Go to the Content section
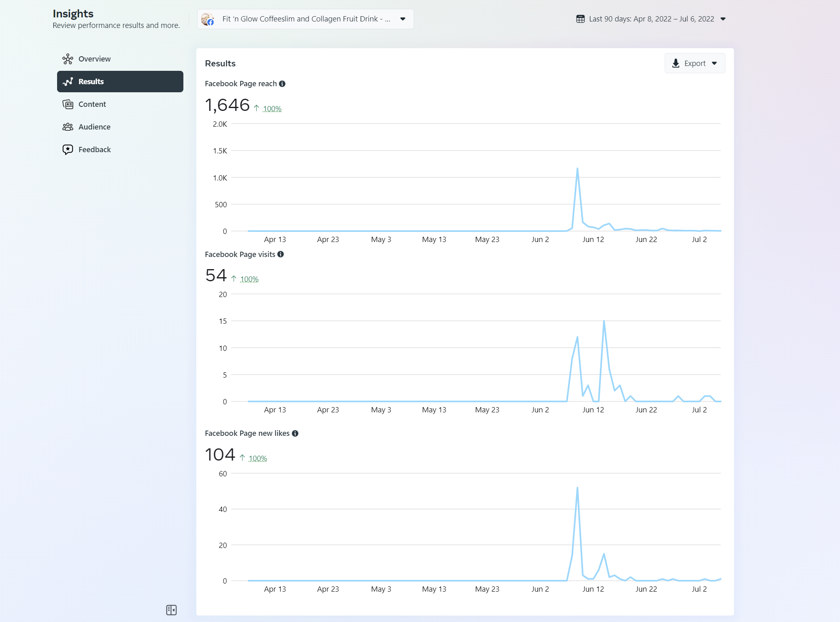Image resolution: width=840 pixels, height=622 pixels. [120, 104]
